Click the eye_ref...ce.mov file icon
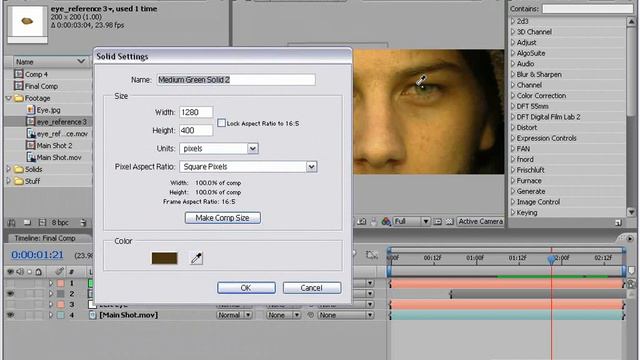The width and height of the screenshot is (640, 360). point(31,133)
